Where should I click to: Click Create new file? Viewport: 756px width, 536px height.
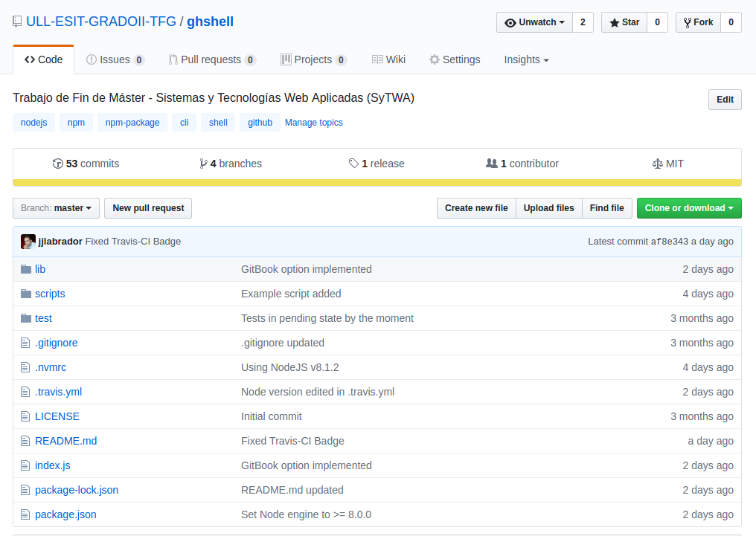click(x=476, y=208)
